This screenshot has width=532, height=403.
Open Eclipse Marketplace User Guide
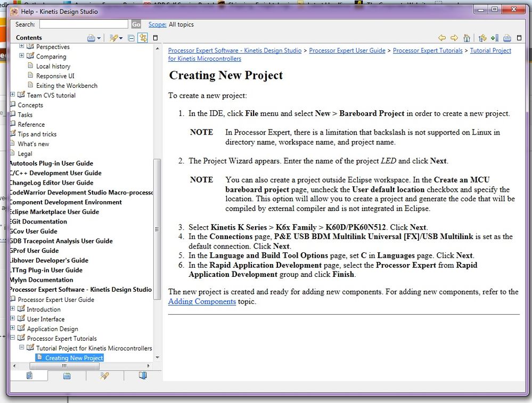coord(54,212)
